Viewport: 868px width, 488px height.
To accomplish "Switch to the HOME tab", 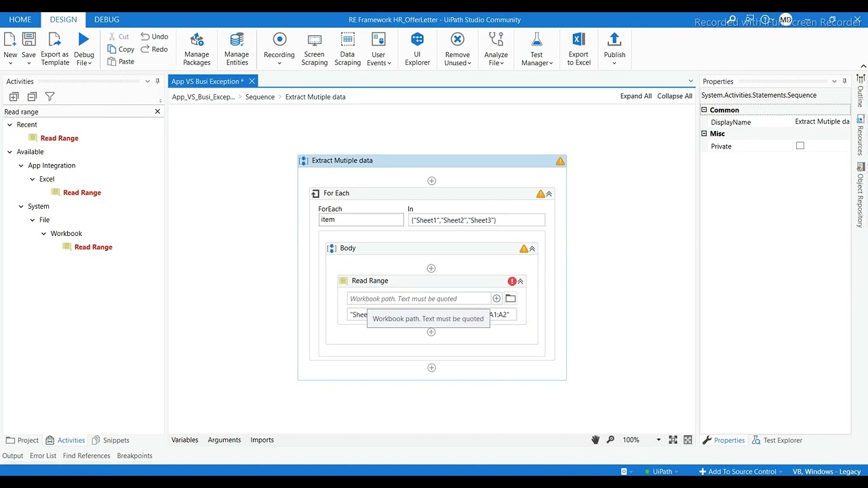I will (20, 20).
